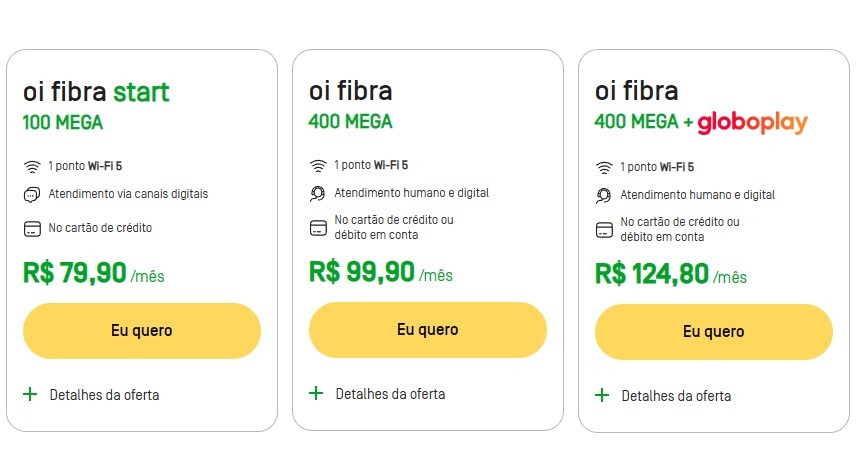Click the card icon in globoplay plan
857x475 pixels.
click(x=604, y=230)
